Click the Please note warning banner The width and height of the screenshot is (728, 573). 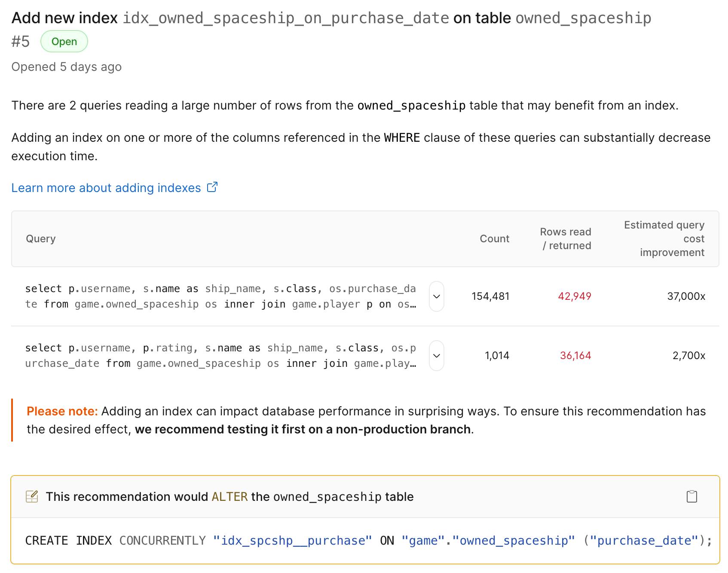361,420
